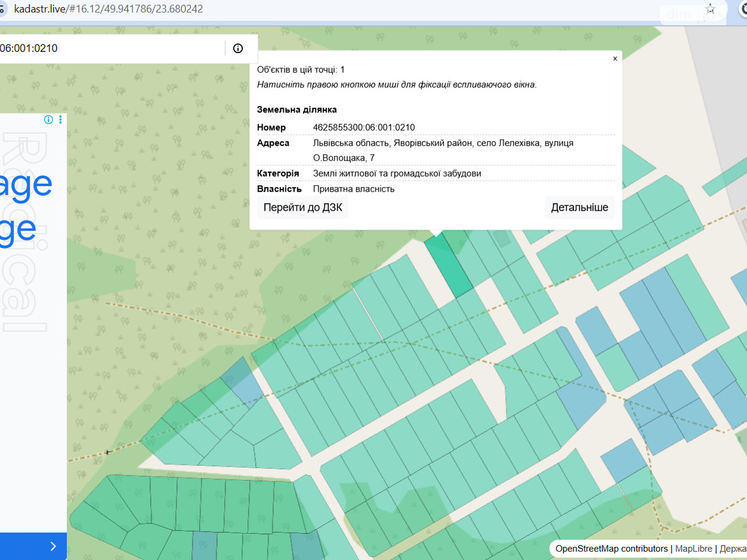
Task: Click the 'Держа' attribution link
Action: click(733, 549)
